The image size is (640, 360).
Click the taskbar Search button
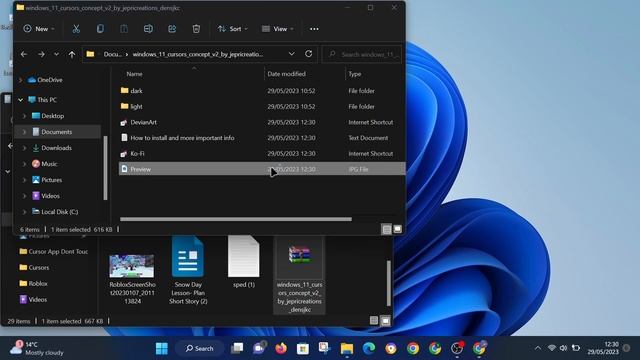[x=200, y=348]
